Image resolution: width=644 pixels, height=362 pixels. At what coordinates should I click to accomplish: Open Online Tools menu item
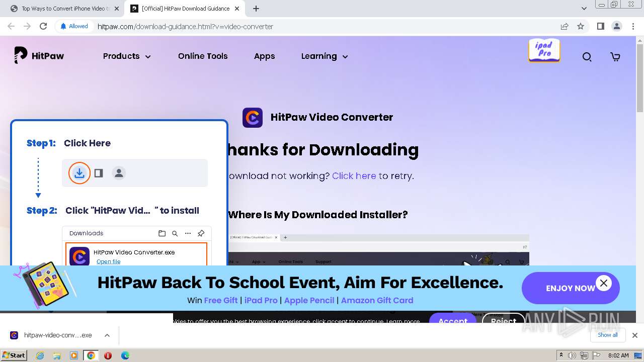(203, 56)
